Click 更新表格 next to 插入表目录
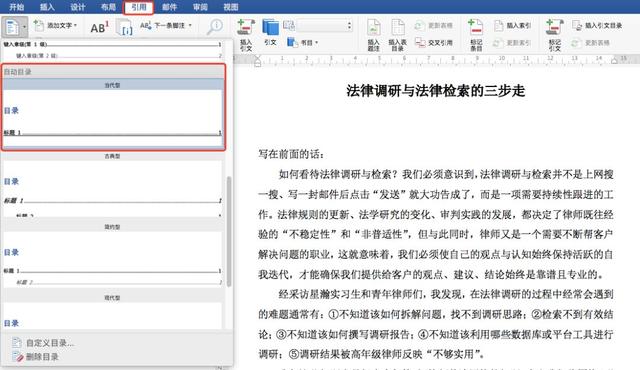This screenshot has height=370, width=640. click(x=433, y=25)
